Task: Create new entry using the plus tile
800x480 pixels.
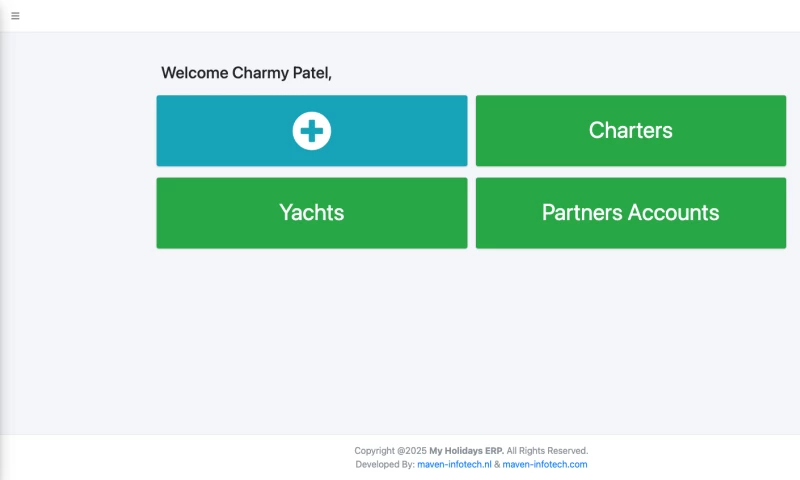Action: point(312,131)
